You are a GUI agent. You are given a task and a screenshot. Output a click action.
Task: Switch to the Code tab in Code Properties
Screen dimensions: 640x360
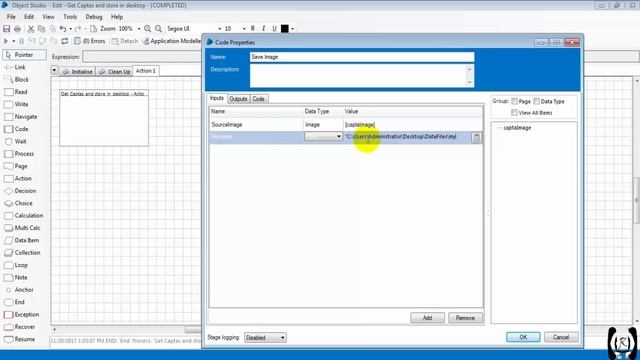258,99
